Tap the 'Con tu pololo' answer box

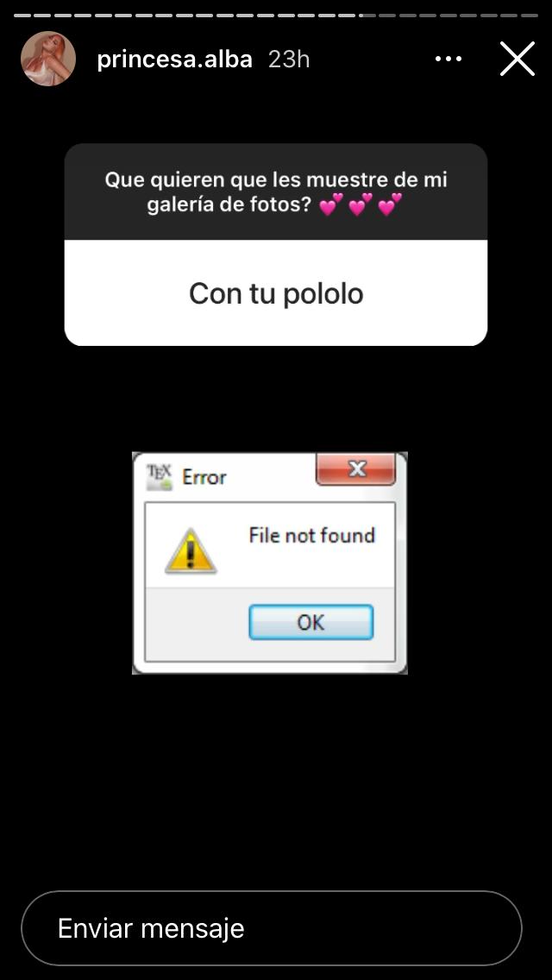point(276,293)
